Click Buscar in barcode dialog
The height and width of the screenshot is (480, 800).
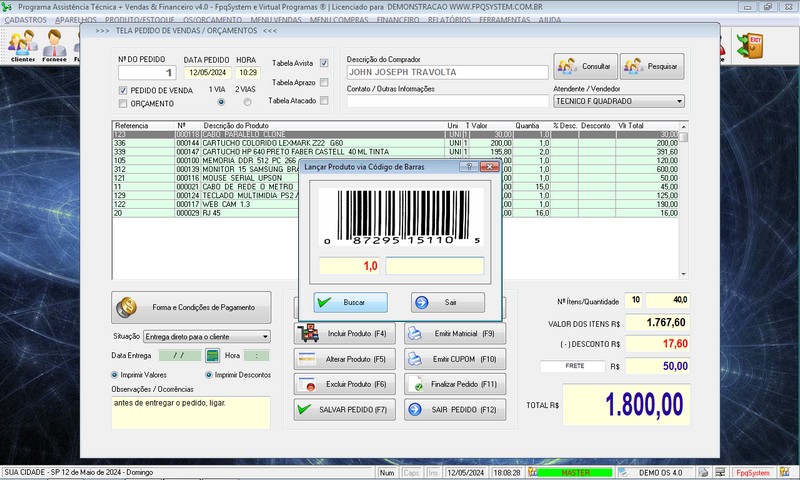click(351, 302)
